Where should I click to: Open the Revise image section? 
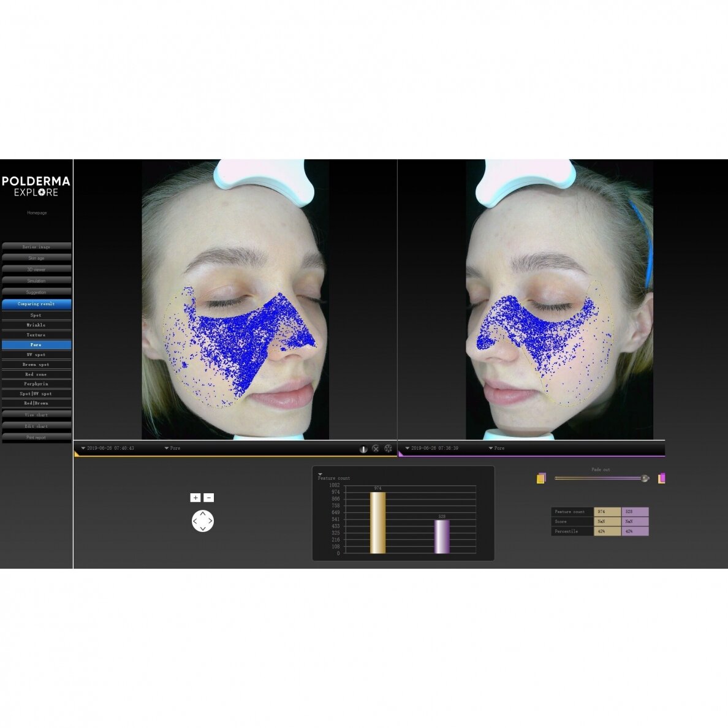pyautogui.click(x=36, y=246)
